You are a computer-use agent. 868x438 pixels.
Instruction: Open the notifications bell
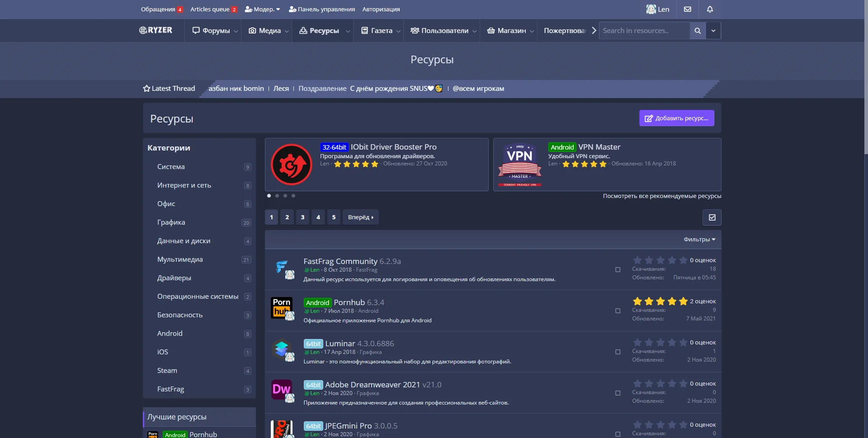point(710,9)
